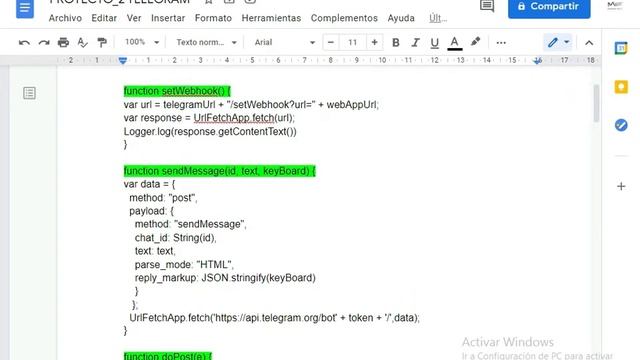
Task: Click the highlighted line function doPost(e)
Action: tap(168, 356)
